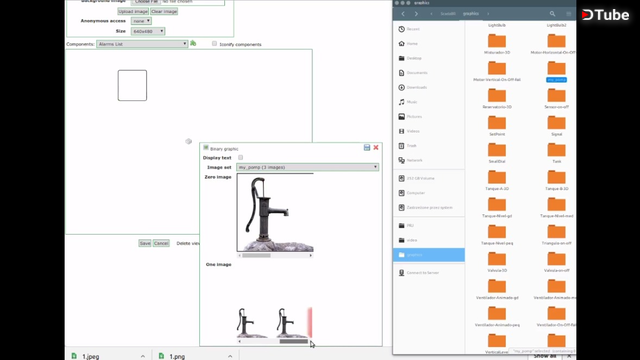Toggle the Iconify components checkbox

pyautogui.click(x=214, y=44)
